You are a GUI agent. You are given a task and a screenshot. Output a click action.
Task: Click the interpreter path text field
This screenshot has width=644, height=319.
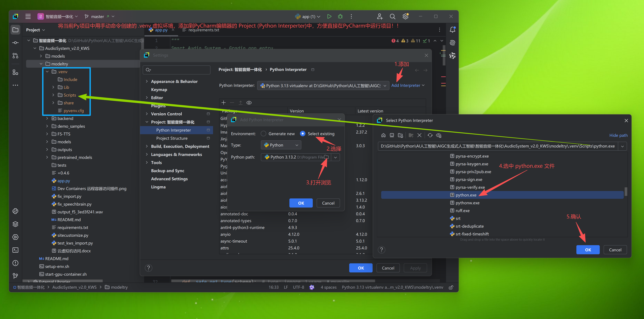(x=497, y=146)
